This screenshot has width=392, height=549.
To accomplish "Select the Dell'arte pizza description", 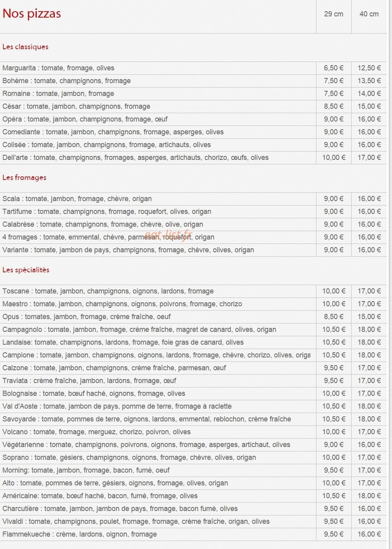I will (x=135, y=158).
